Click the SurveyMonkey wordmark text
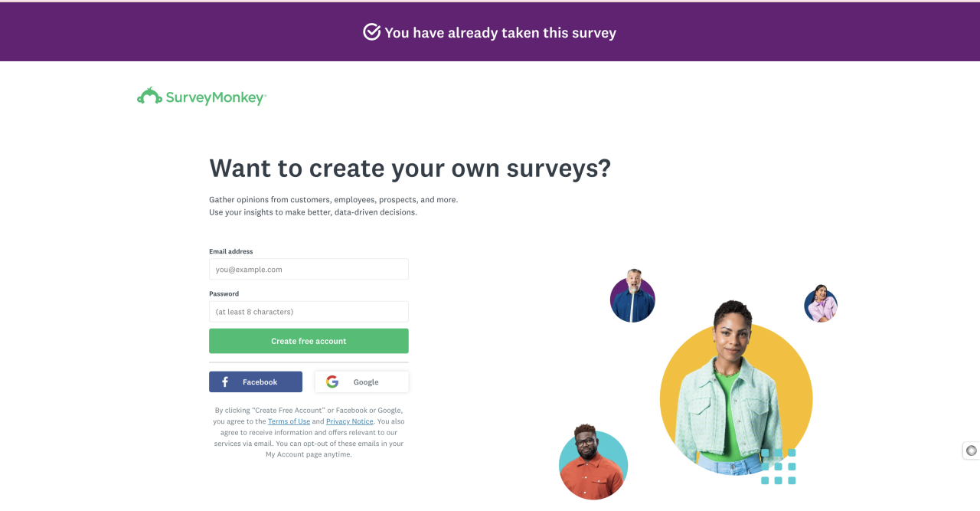 pyautogui.click(x=216, y=97)
